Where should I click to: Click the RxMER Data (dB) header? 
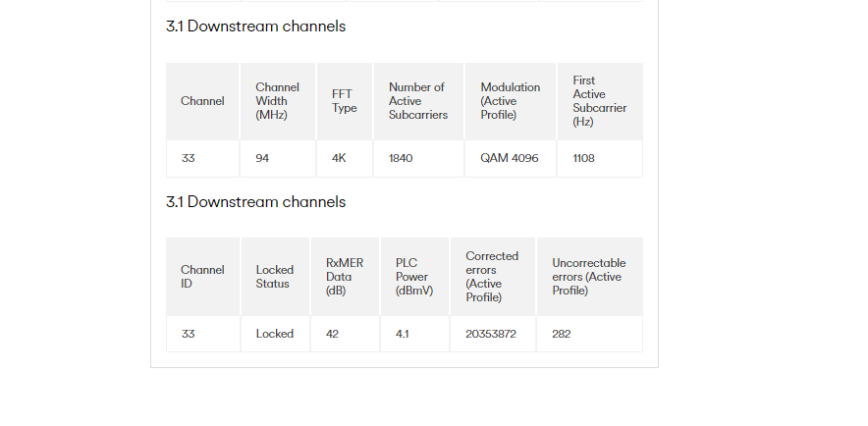[345, 277]
